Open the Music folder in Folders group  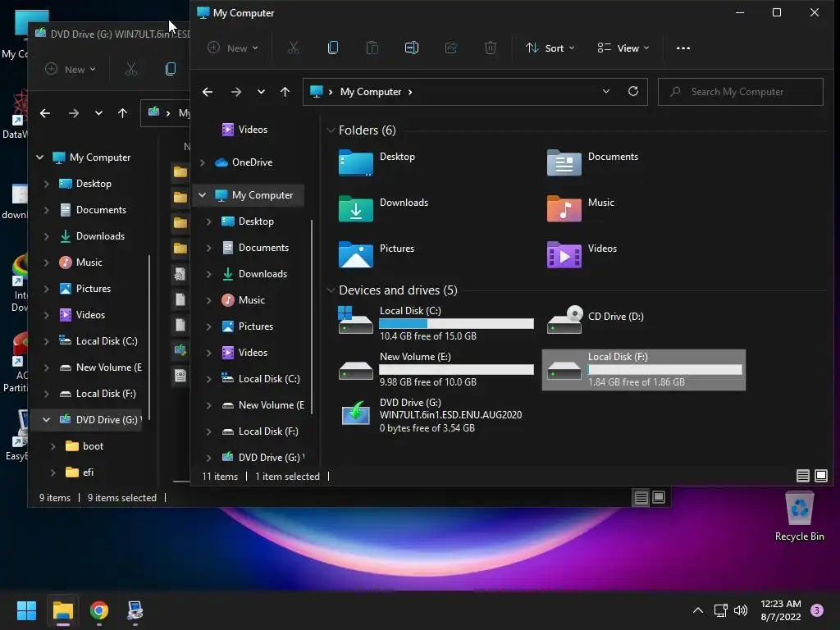click(581, 208)
